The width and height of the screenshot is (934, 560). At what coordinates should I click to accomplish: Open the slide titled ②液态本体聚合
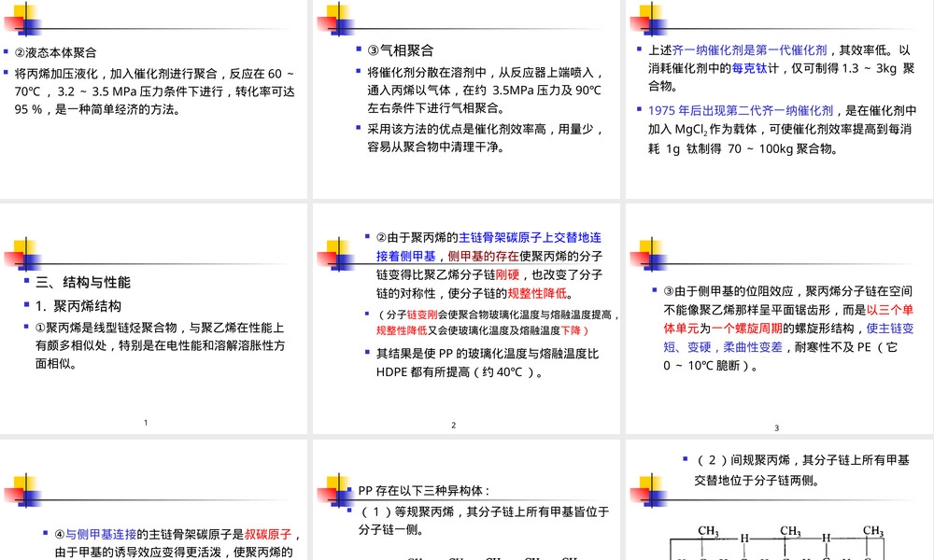153,99
